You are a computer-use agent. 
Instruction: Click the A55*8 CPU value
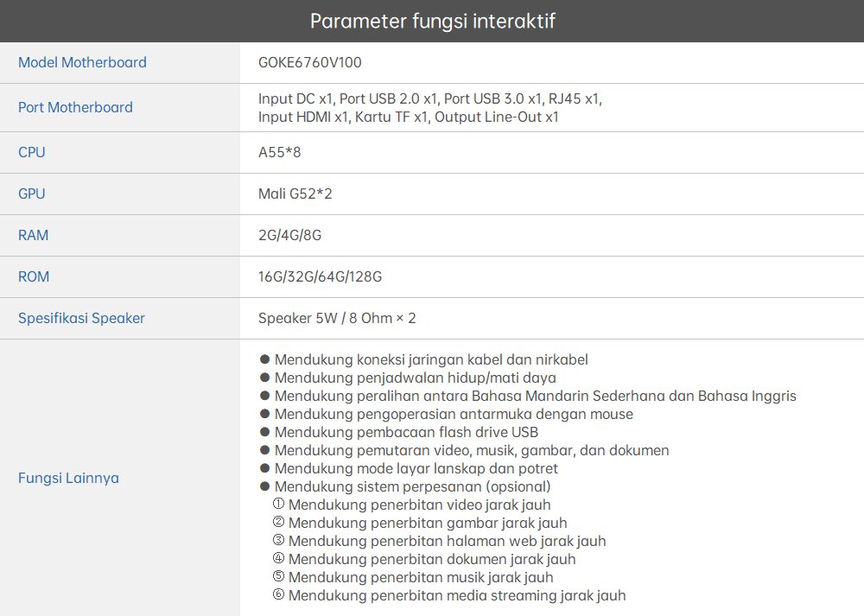pyautogui.click(x=279, y=152)
